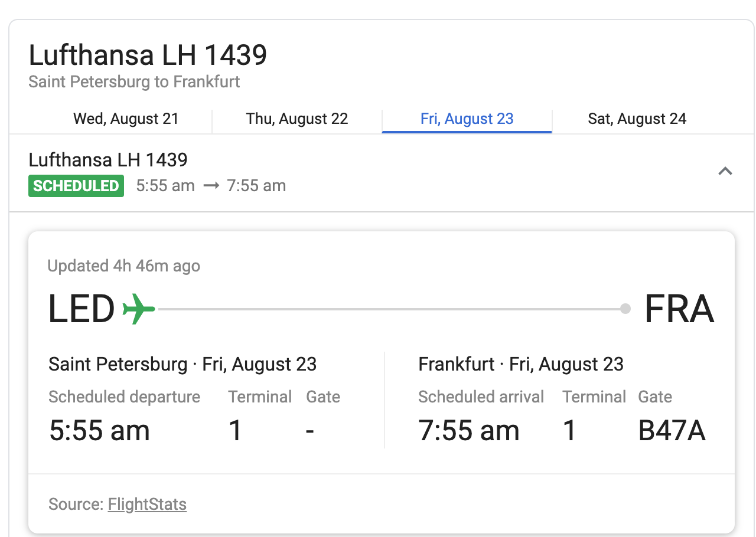The height and width of the screenshot is (537, 756).
Task: Click the Updated 4h 46m ago text
Action: 124,266
